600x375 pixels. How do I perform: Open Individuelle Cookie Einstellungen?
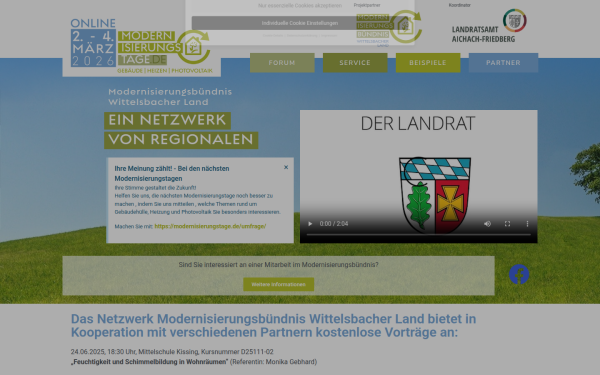coord(300,23)
